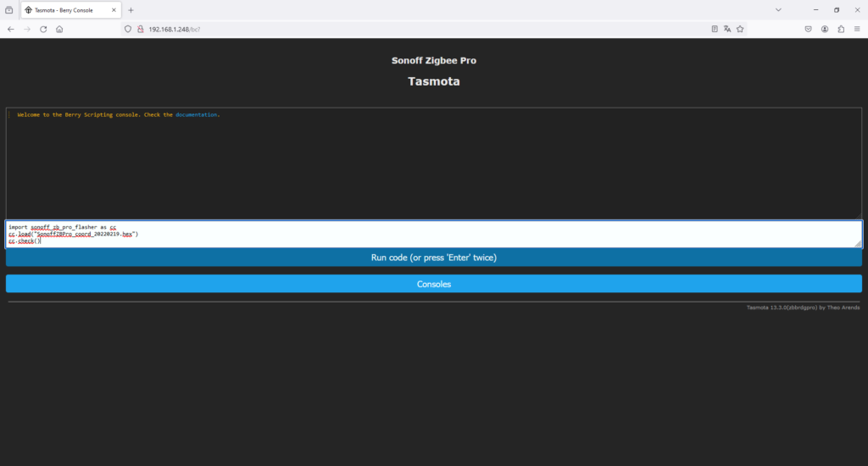Expand the list all tabs chevron
868x466 pixels.
778,10
